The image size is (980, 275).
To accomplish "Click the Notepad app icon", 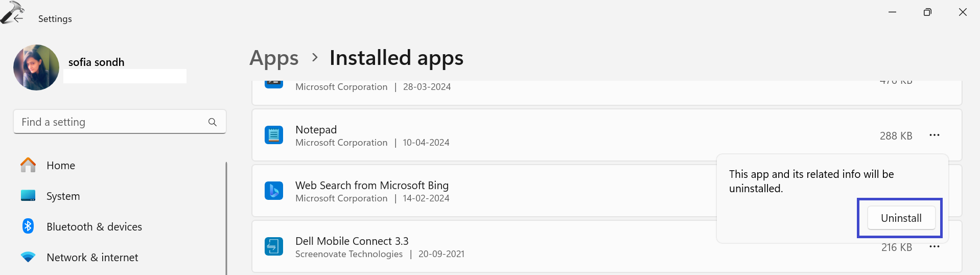I will (x=274, y=135).
